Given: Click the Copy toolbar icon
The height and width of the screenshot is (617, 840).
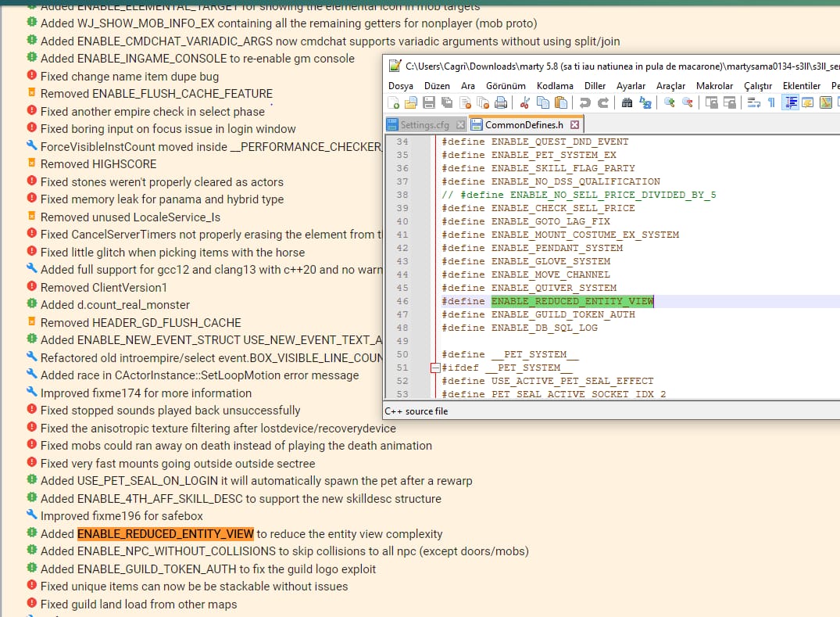Looking at the screenshot, I should [x=542, y=102].
